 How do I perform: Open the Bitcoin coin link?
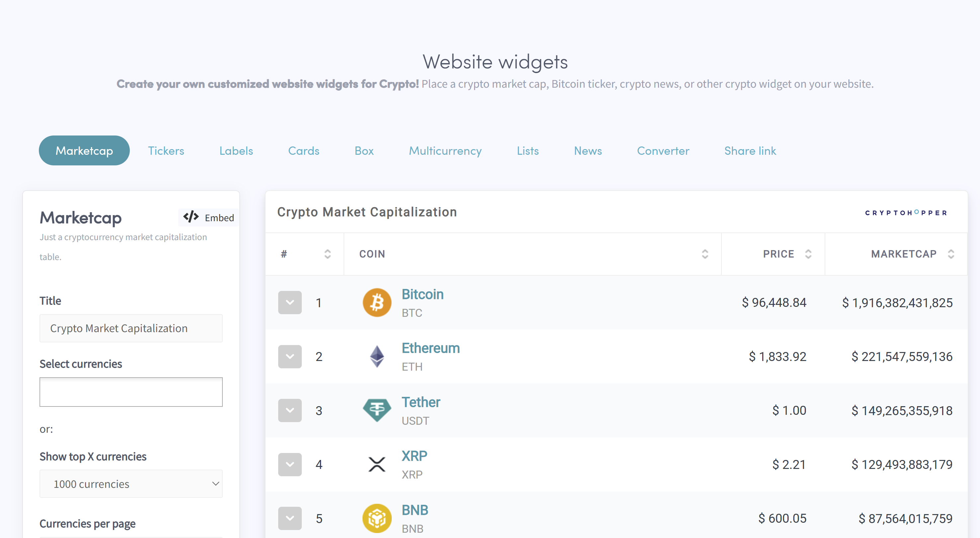(x=423, y=294)
